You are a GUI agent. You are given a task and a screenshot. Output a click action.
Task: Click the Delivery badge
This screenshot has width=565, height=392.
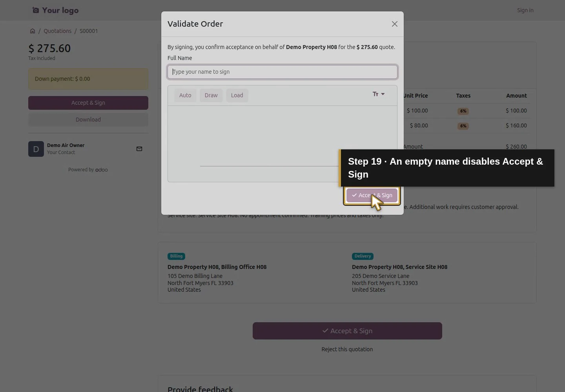click(363, 256)
